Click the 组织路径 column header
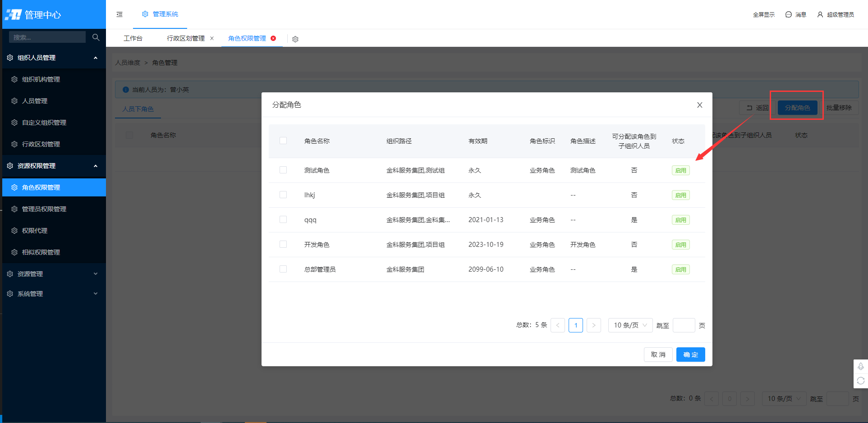 399,141
